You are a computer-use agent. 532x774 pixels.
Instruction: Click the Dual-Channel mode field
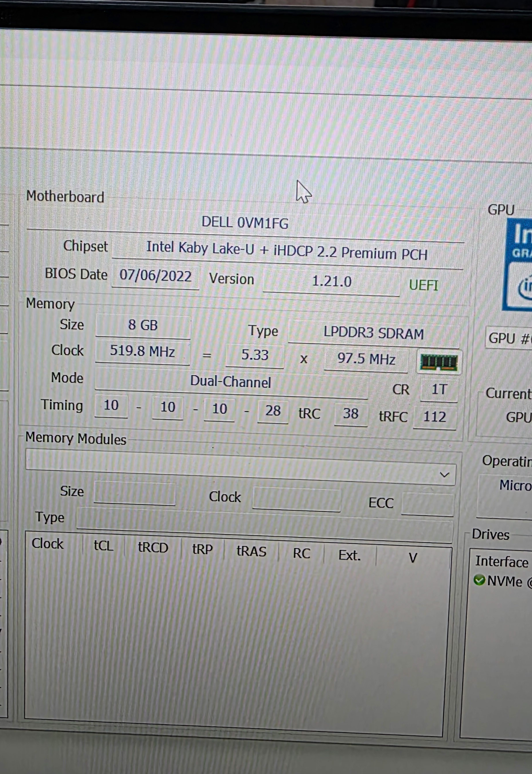click(231, 382)
